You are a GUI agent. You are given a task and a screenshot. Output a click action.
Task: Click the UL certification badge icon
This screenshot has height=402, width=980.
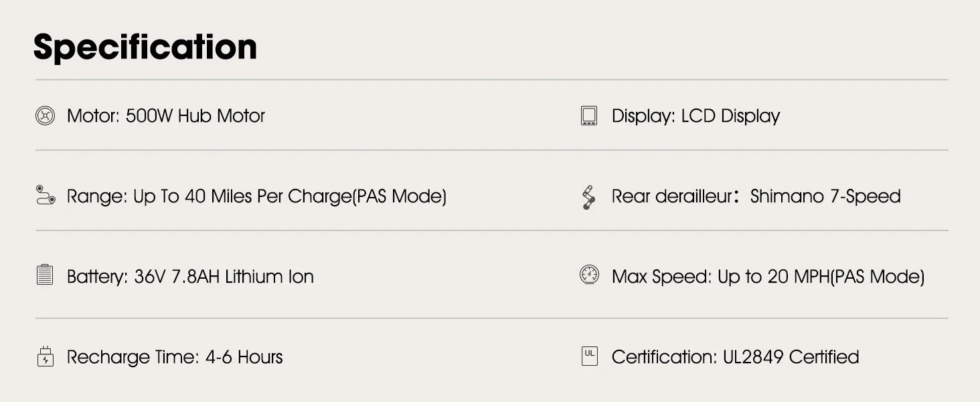[x=589, y=356]
